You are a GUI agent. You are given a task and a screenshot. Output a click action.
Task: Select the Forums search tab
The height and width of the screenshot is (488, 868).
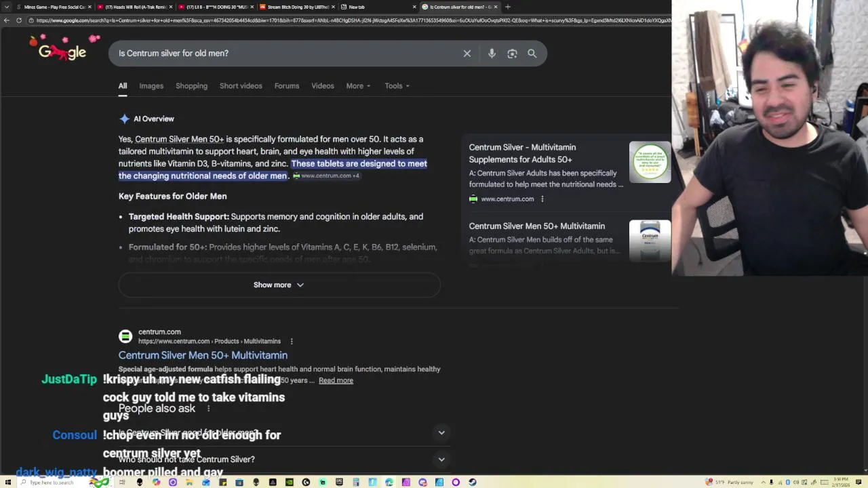pos(287,86)
